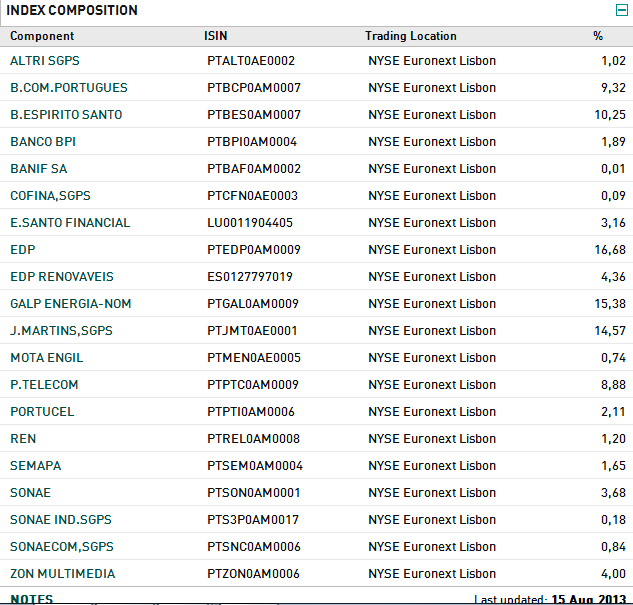This screenshot has height=605, width=633.
Task: Open the COFINA,SGPS component link
Action: coord(50,196)
